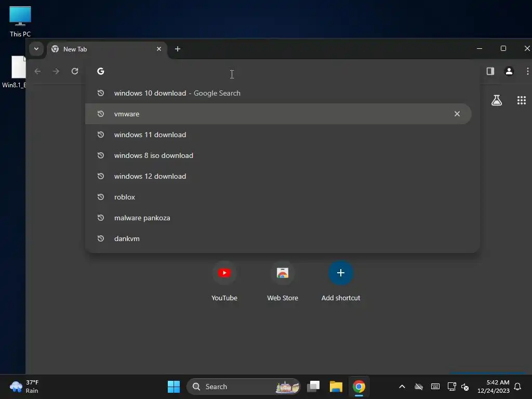The image size is (532, 399).
Task: Open Task View on taskbar
Action: click(313, 387)
